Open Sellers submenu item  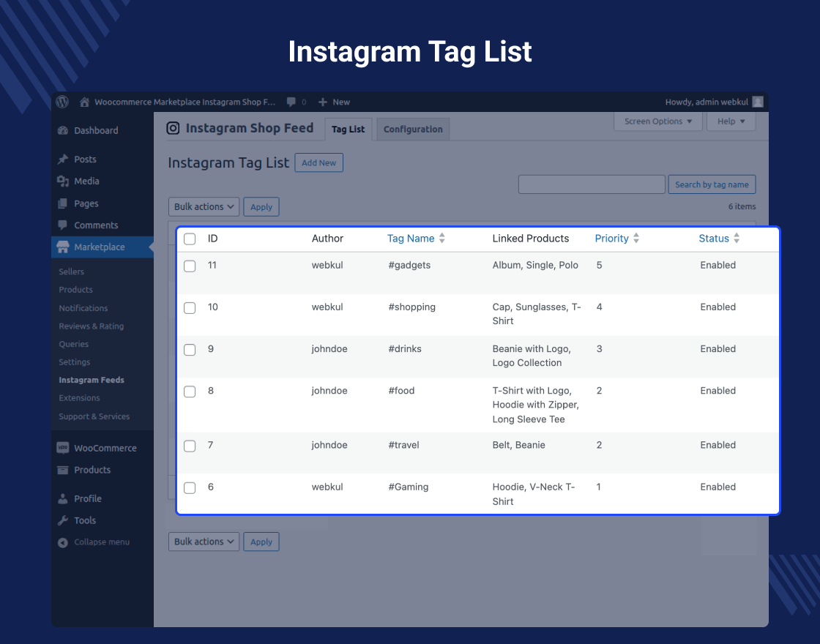(71, 272)
